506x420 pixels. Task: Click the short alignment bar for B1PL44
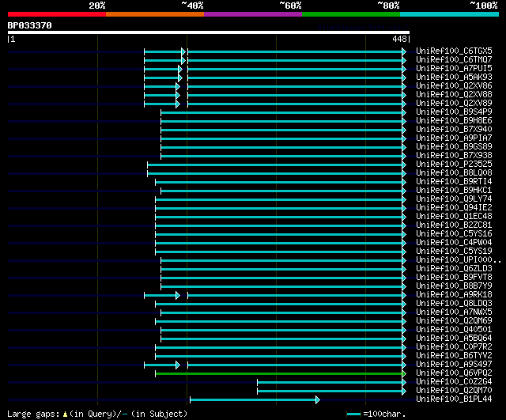point(255,400)
